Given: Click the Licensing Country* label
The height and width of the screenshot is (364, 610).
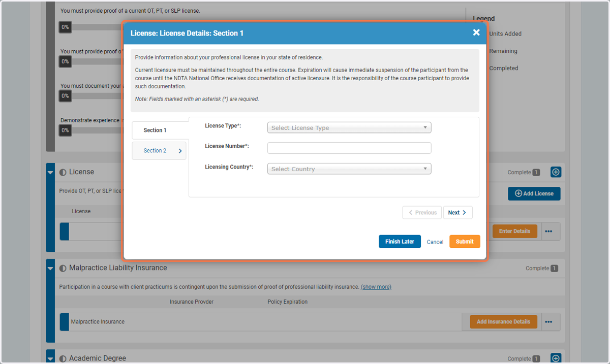Looking at the screenshot, I should click(229, 167).
